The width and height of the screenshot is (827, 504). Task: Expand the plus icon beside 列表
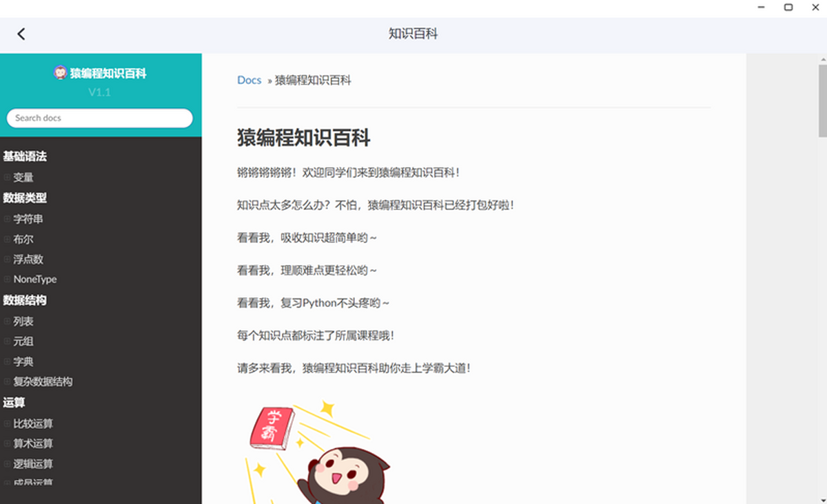pos(7,322)
